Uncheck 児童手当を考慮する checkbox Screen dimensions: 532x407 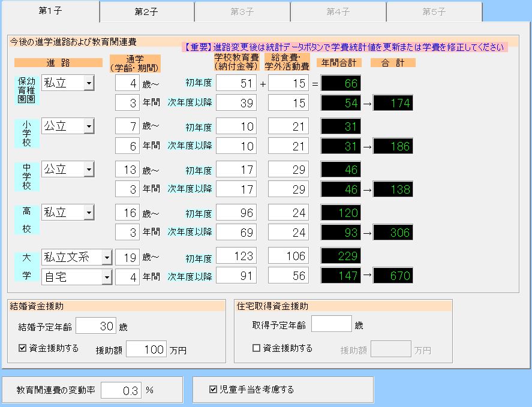[x=213, y=390]
